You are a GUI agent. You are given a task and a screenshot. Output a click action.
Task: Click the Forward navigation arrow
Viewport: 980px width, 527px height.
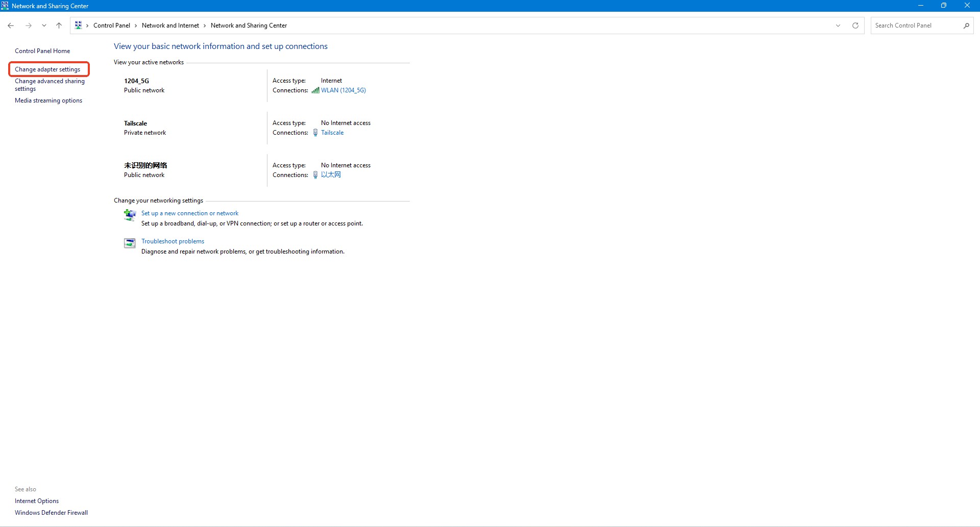29,26
